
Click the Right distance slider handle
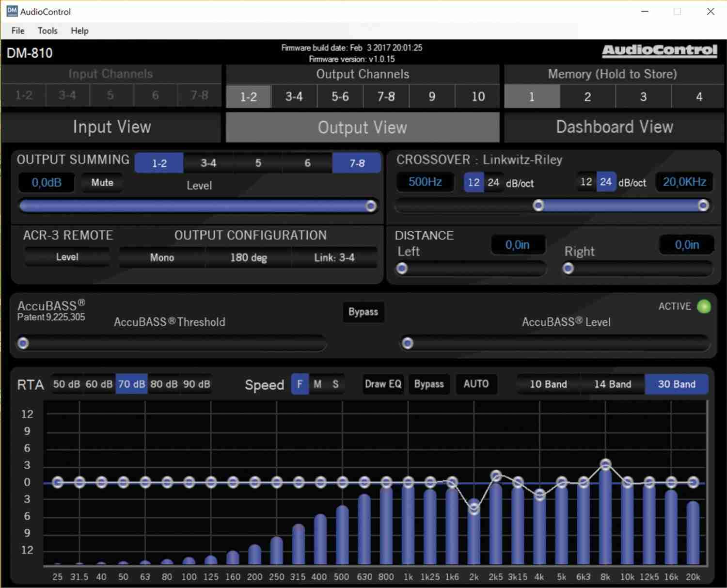click(x=569, y=269)
